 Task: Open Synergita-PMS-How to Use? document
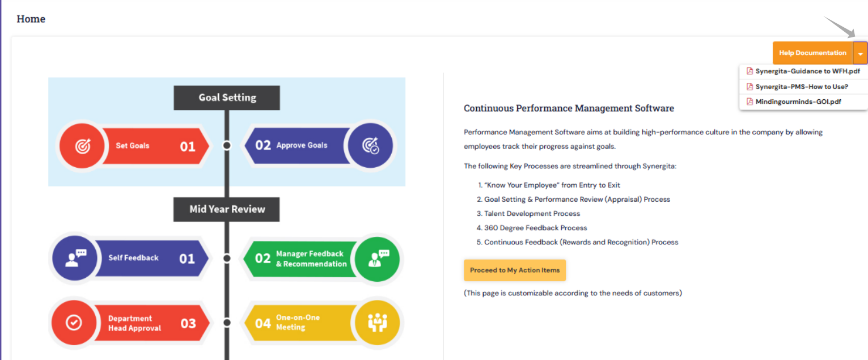(x=802, y=87)
